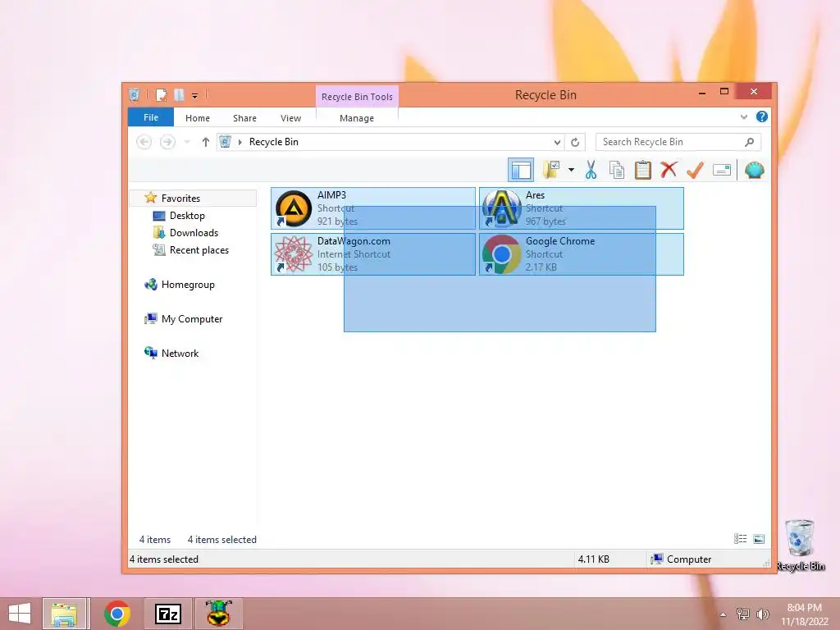
Task: Select the DataWagon.com internet shortcut
Action: [373, 254]
